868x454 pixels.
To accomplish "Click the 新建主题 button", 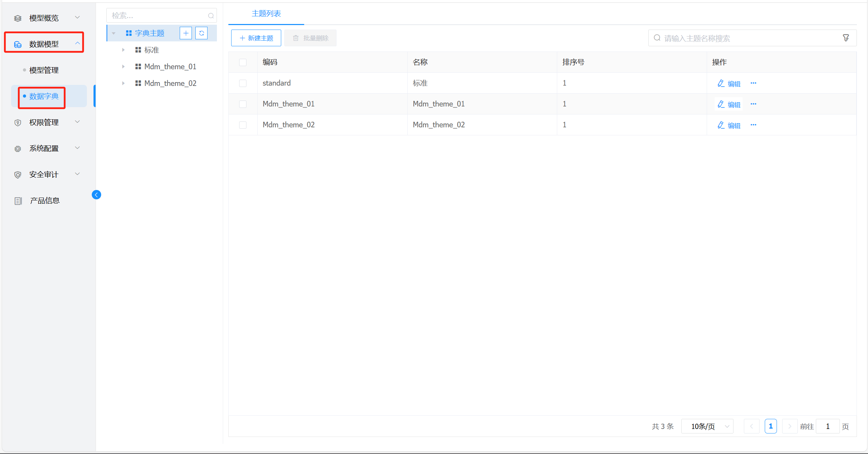I will [x=256, y=38].
